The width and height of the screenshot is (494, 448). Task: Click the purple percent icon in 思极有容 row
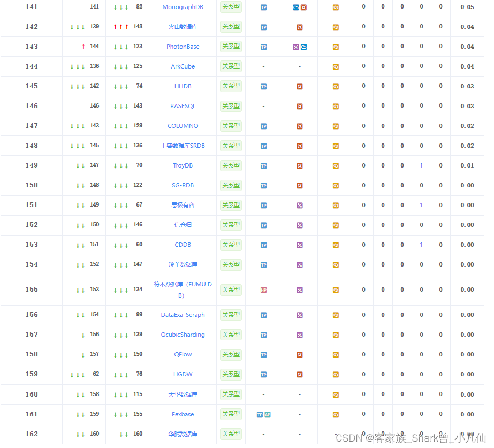coord(300,206)
